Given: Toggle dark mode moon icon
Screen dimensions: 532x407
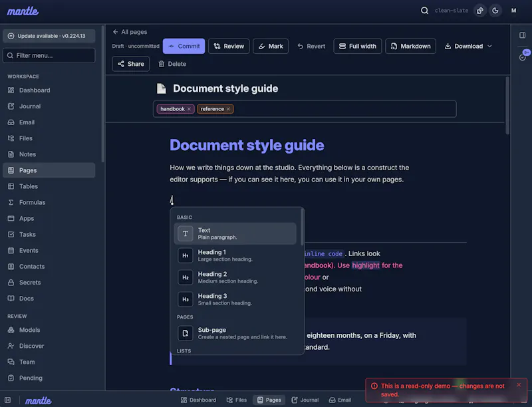Looking at the screenshot, I should 495,11.
